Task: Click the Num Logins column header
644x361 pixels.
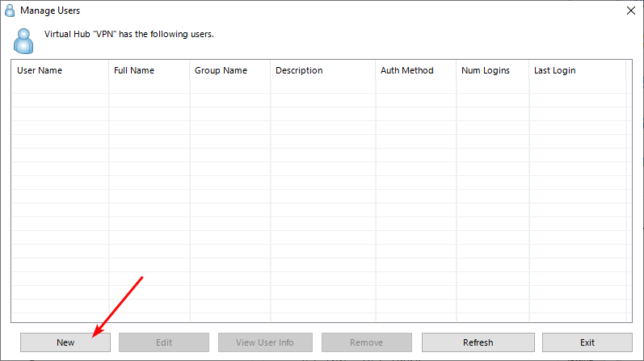Action: pos(492,70)
